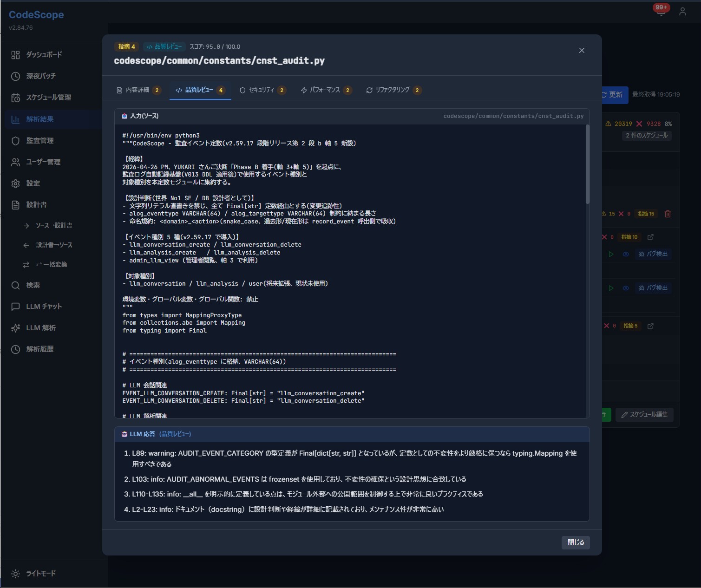Switch to the セキュリティ tab
This screenshot has height=588, width=701.
point(262,90)
